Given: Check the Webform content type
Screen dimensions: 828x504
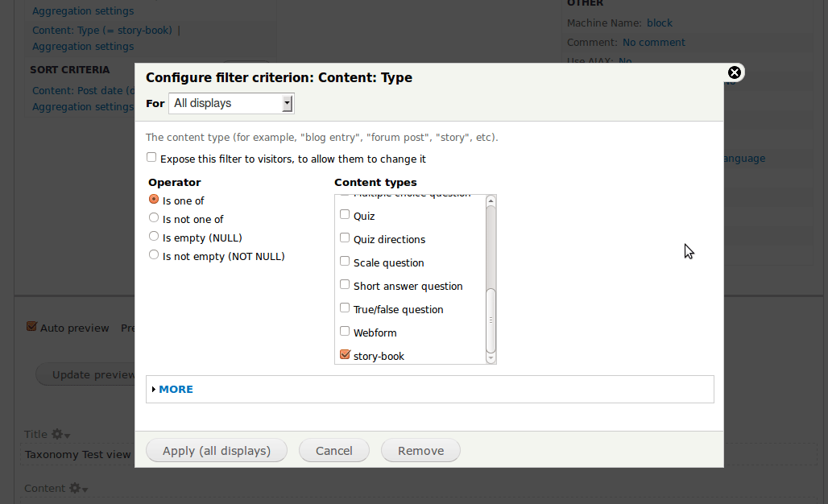Looking at the screenshot, I should pyautogui.click(x=345, y=331).
